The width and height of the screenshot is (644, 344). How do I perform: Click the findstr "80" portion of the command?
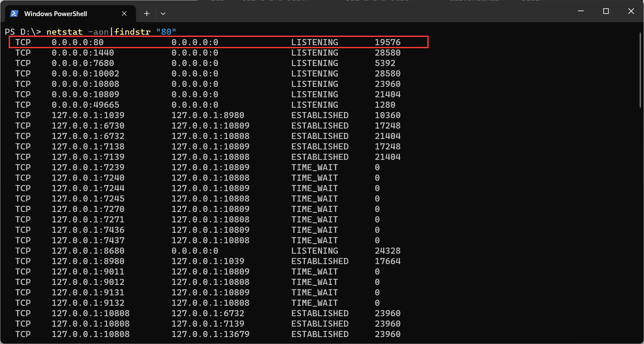pyautogui.click(x=143, y=31)
